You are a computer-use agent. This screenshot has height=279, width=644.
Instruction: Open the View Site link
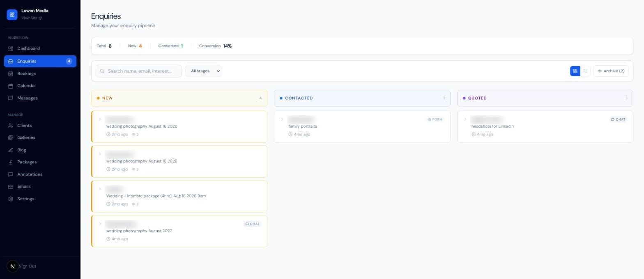coord(32,18)
